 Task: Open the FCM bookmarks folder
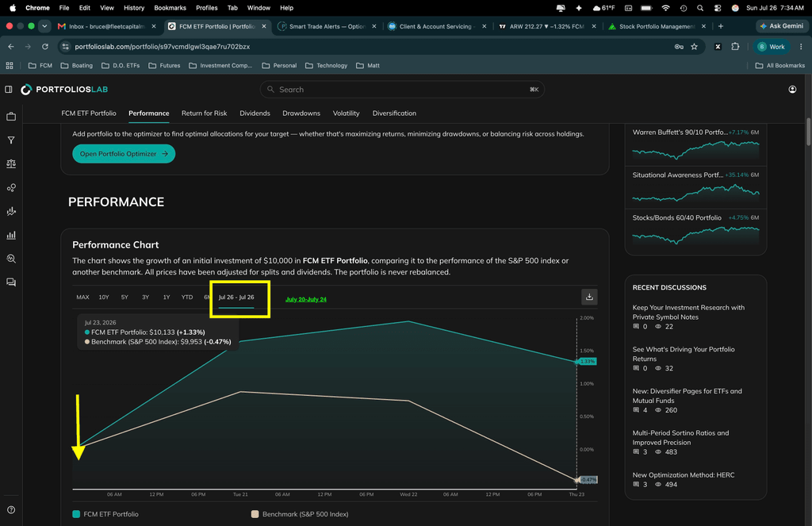(x=40, y=66)
